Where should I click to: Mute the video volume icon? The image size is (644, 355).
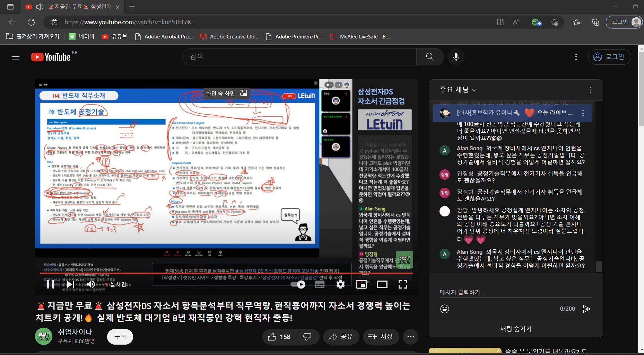tap(91, 285)
